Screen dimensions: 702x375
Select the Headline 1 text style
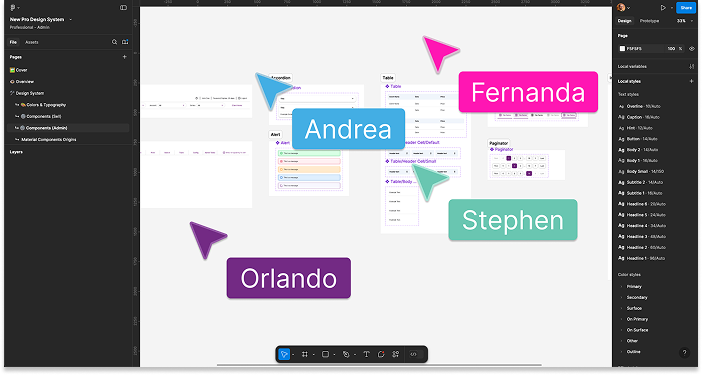coord(646,258)
